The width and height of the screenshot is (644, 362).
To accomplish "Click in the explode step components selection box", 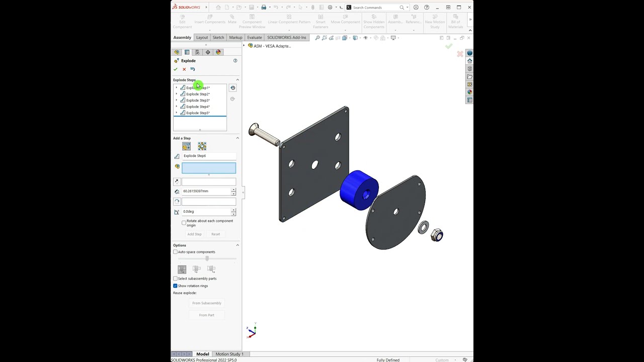I will 209,168.
